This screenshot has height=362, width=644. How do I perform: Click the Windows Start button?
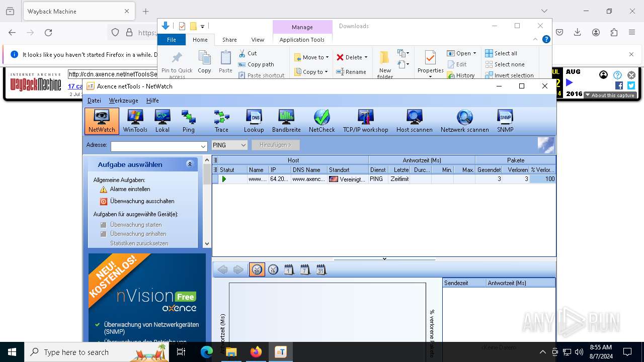(x=12, y=352)
